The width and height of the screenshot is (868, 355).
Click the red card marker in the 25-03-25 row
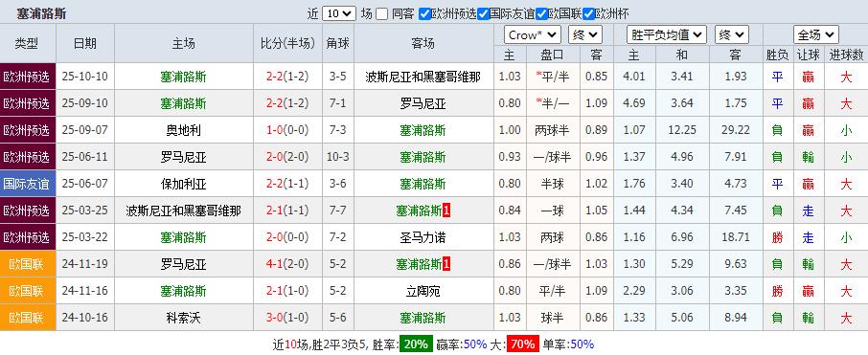point(446,211)
